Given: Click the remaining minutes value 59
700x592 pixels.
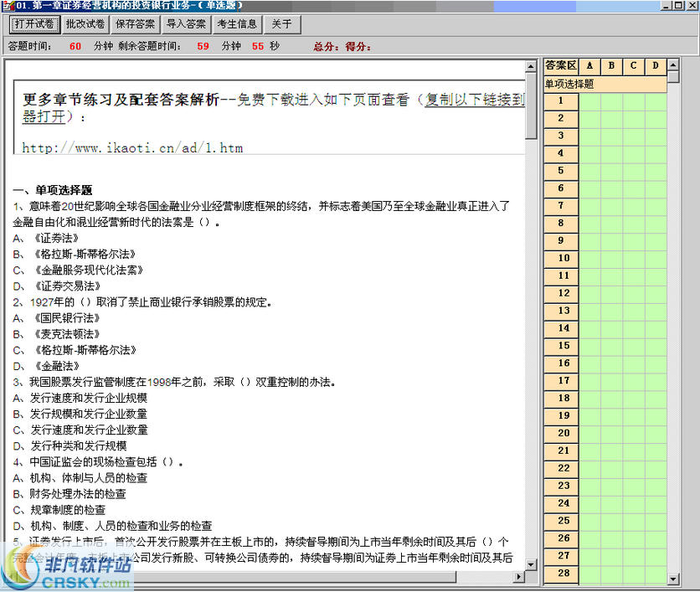Looking at the screenshot, I should [x=203, y=46].
